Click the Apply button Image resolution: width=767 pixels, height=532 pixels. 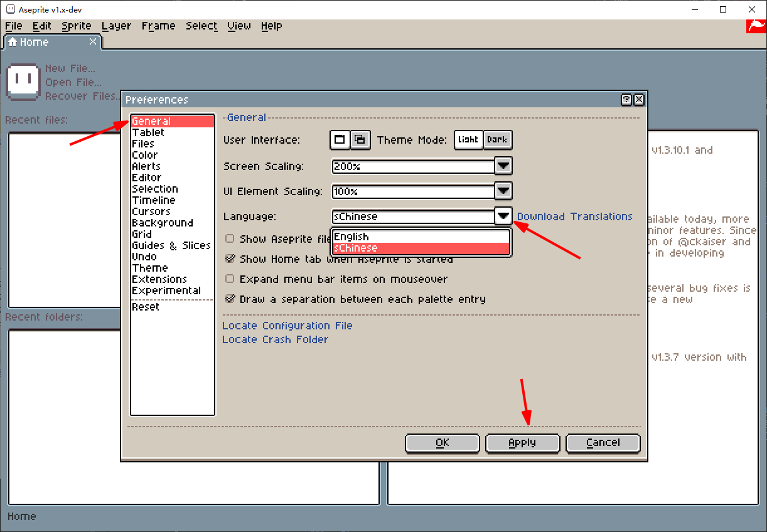pyautogui.click(x=522, y=443)
